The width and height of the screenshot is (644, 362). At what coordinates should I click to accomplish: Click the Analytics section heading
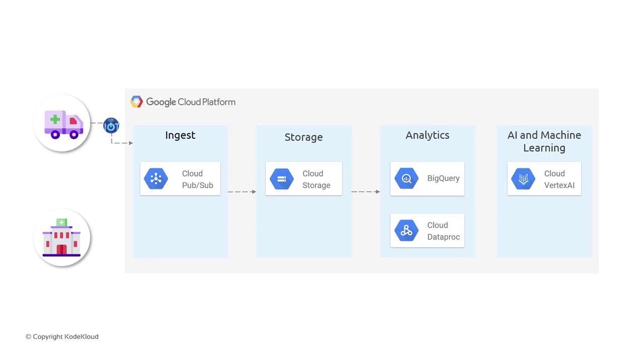(427, 135)
